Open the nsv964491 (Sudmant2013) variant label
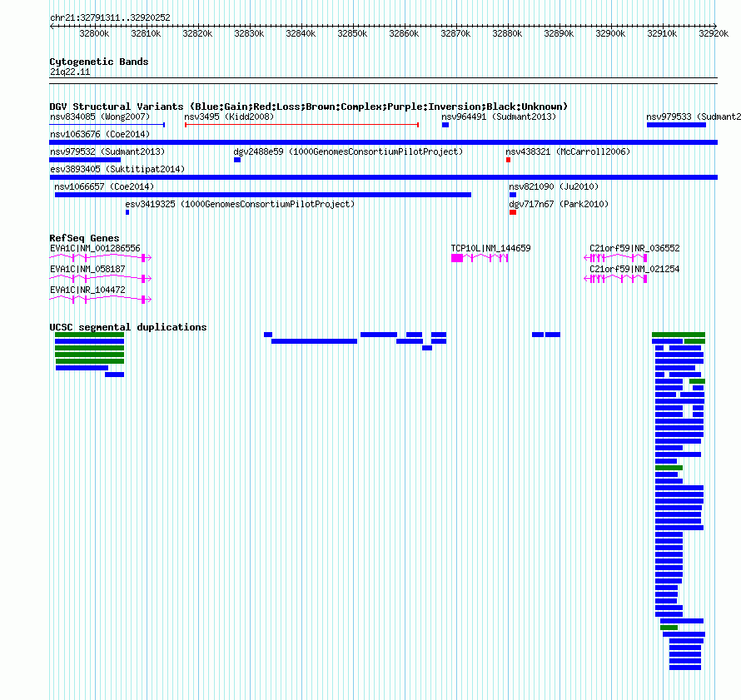The image size is (741, 700). (x=499, y=117)
